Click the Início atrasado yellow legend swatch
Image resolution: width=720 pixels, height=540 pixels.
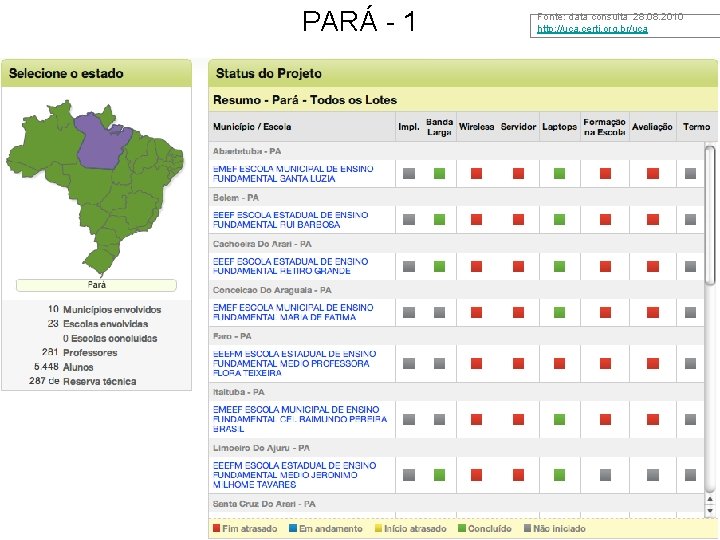[378, 528]
